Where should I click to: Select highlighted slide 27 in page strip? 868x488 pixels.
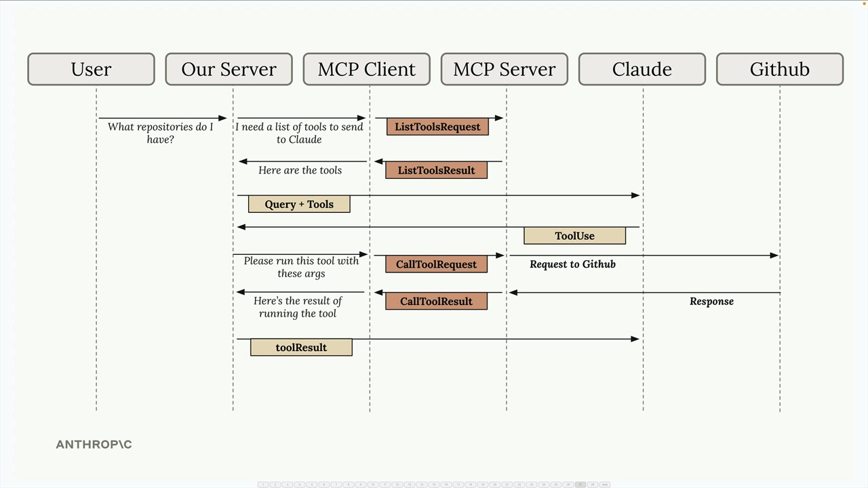tap(580, 485)
